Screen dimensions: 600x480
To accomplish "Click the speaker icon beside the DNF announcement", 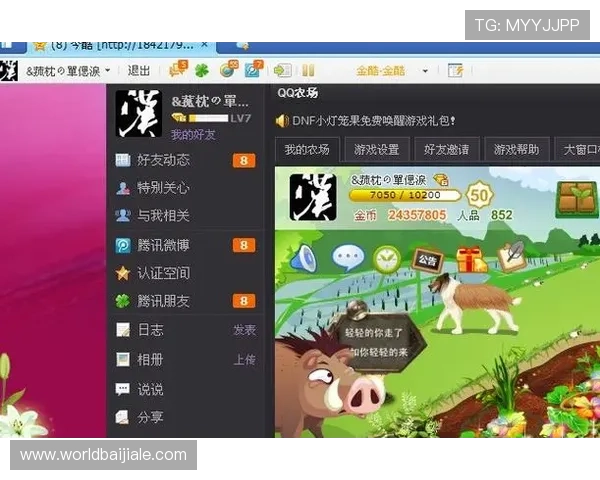I will tap(282, 121).
